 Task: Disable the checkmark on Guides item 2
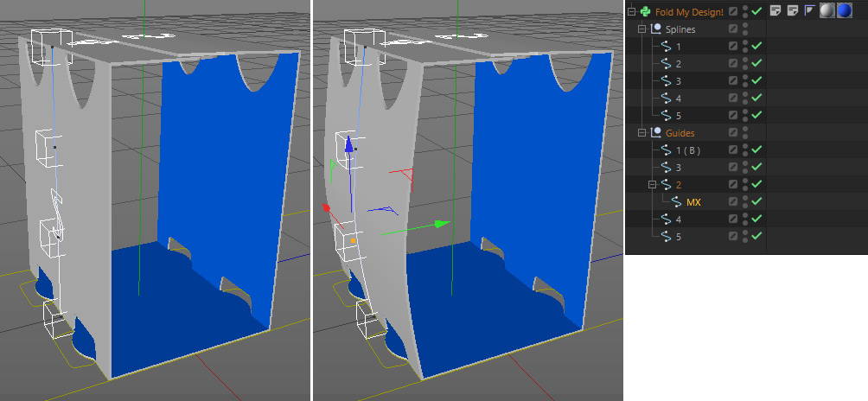pos(756,184)
